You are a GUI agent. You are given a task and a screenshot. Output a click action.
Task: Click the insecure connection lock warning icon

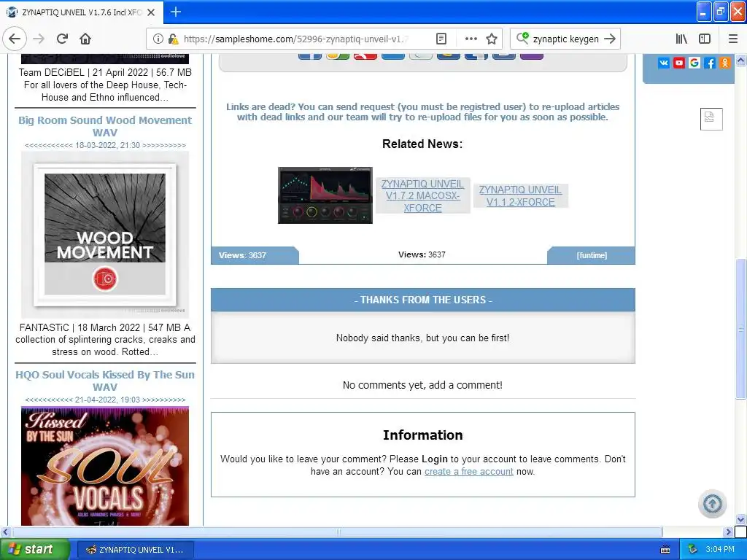tap(174, 39)
